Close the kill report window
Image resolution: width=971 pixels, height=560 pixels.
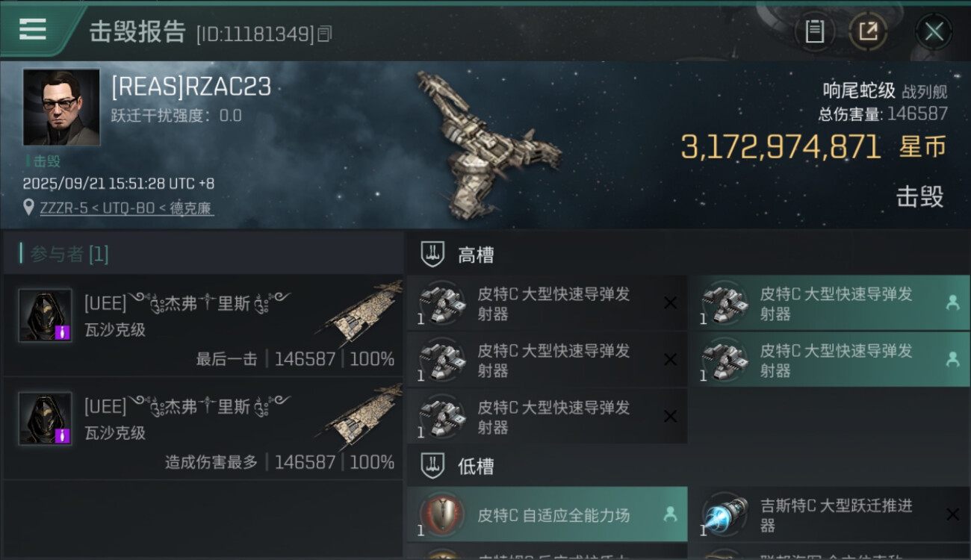(x=934, y=31)
